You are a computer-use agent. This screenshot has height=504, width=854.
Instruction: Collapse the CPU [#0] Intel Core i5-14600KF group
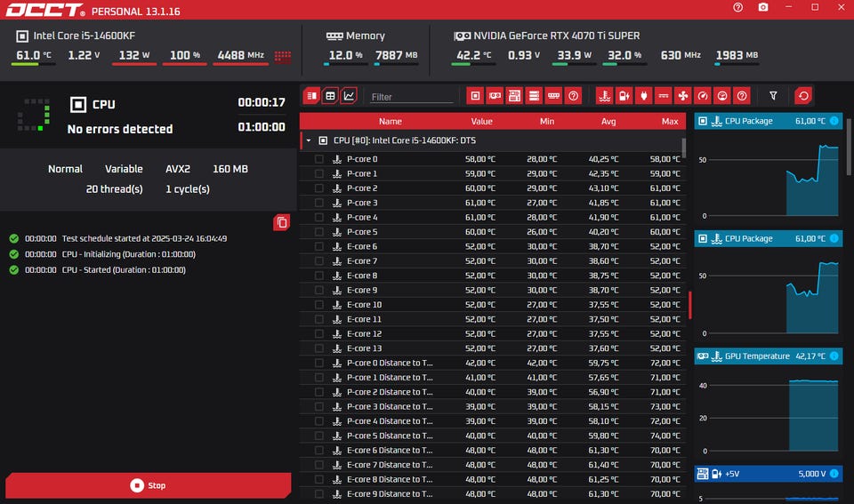[309, 140]
